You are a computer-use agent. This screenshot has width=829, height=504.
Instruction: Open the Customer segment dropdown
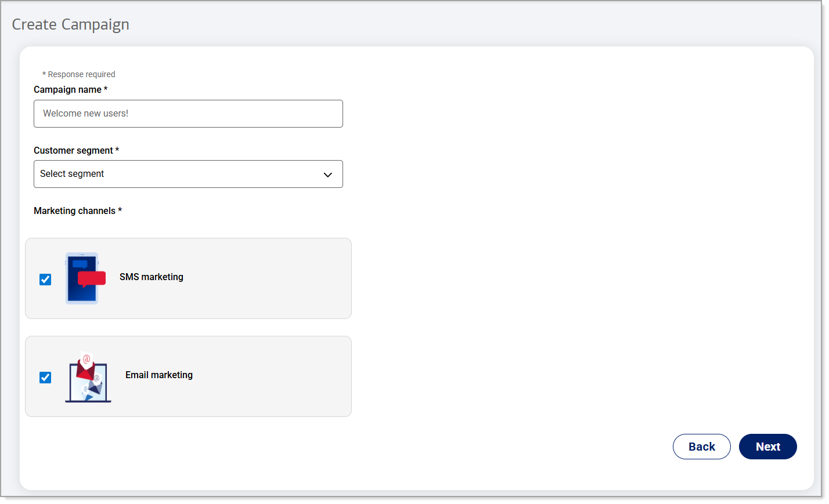pos(188,174)
